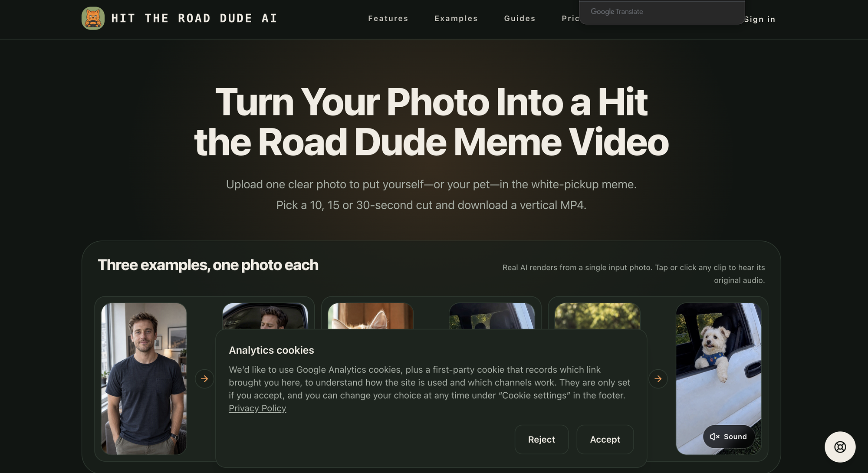Viewport: 868px width, 473px height.
Task: Open the Privacy Policy link
Action: pos(257,408)
